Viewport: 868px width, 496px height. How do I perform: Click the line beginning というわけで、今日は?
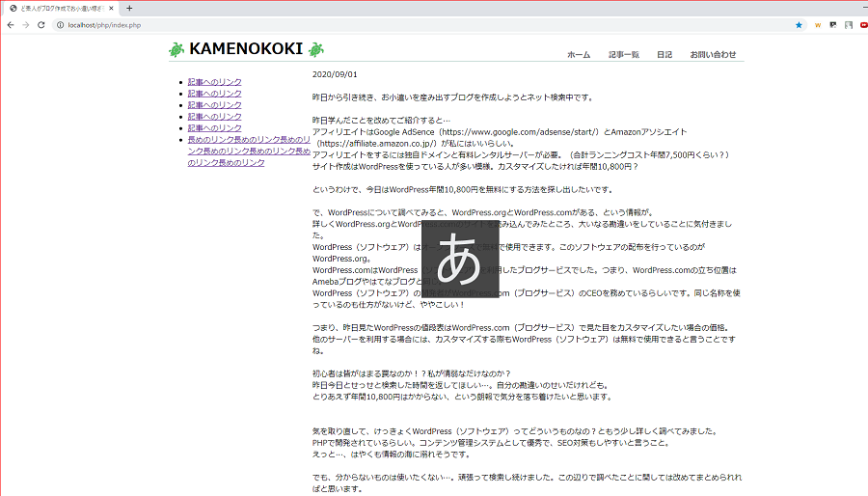[463, 189]
